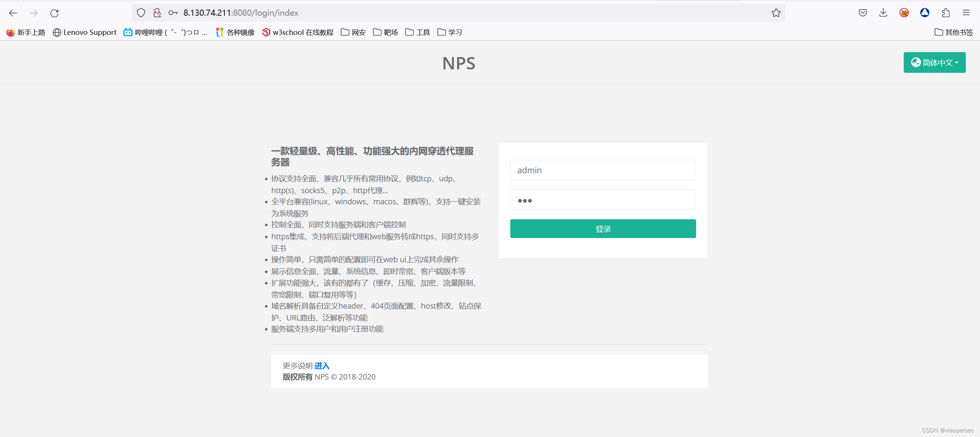Open the Firefox hamburger menu
The image size is (980, 437).
pyautogui.click(x=966, y=13)
